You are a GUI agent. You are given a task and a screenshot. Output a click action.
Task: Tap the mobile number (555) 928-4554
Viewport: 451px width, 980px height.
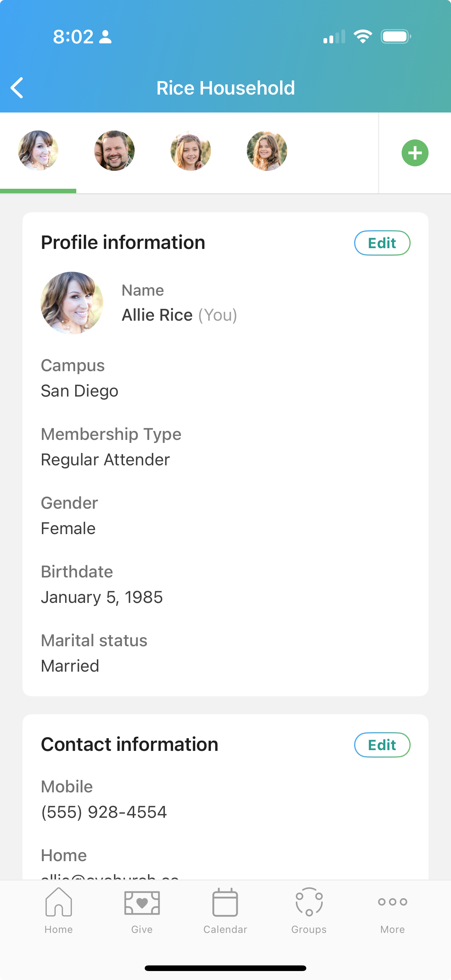[104, 812]
